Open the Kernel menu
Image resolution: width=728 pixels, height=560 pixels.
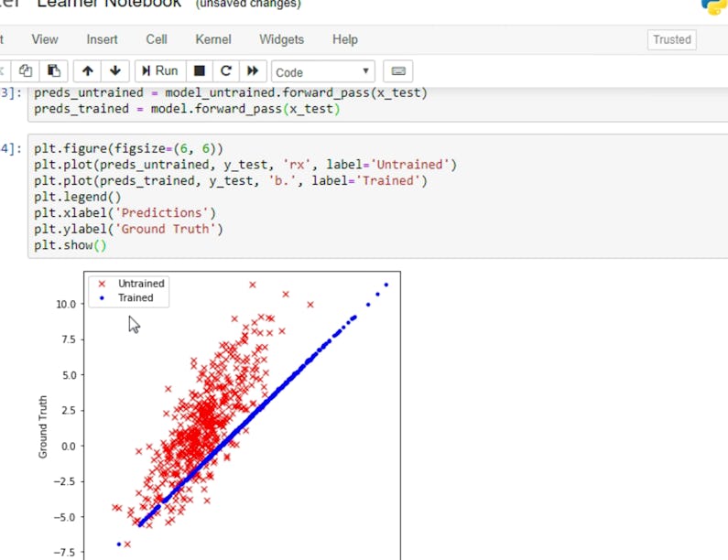click(213, 39)
